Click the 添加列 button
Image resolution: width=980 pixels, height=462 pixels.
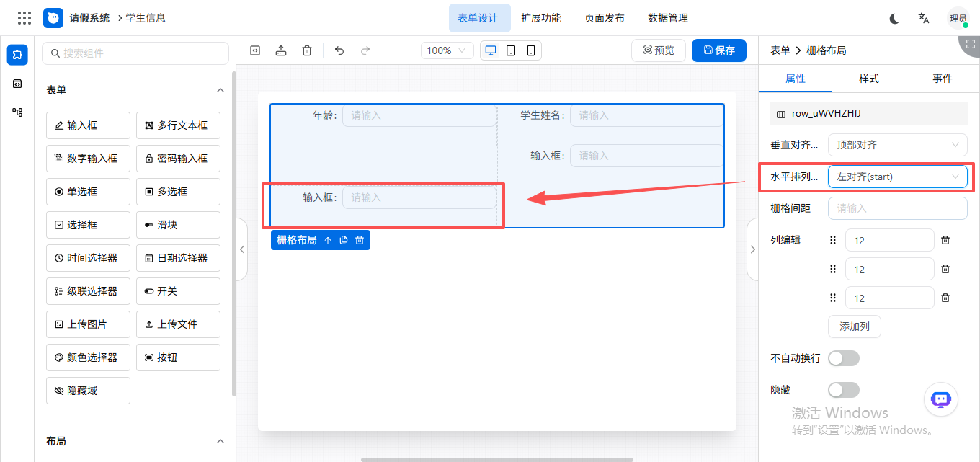point(855,326)
